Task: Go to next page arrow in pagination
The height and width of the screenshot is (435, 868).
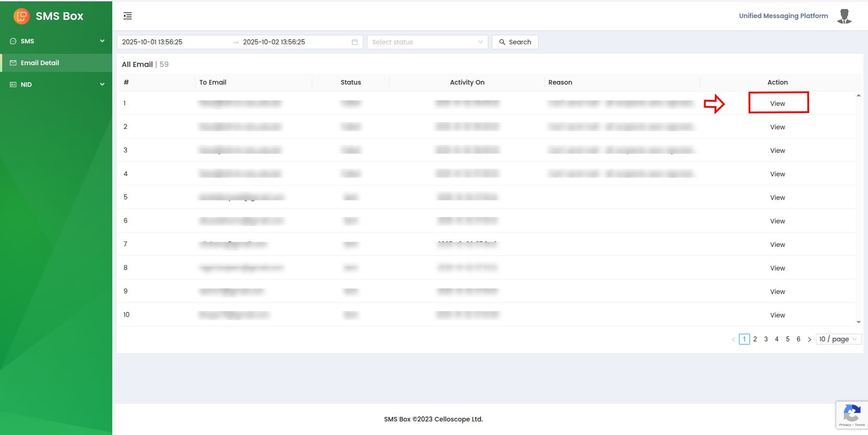Action: pyautogui.click(x=810, y=339)
